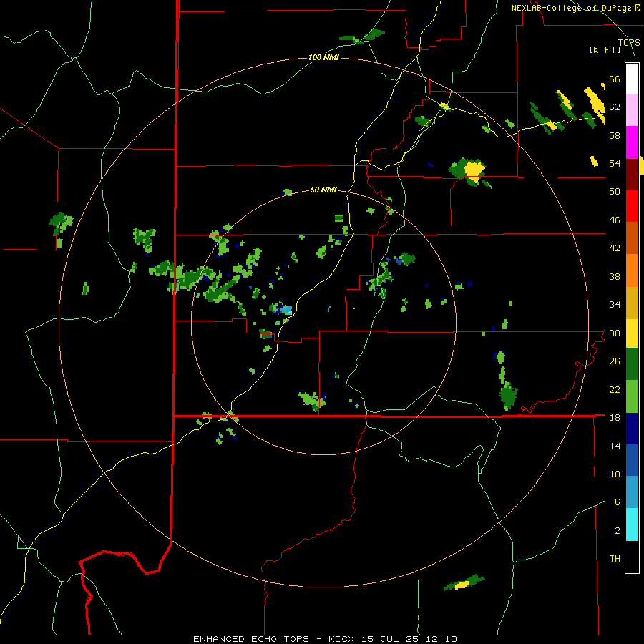Click the legend value "14"
Image resolution: width=644 pixels, height=644 pixels.
(x=615, y=446)
